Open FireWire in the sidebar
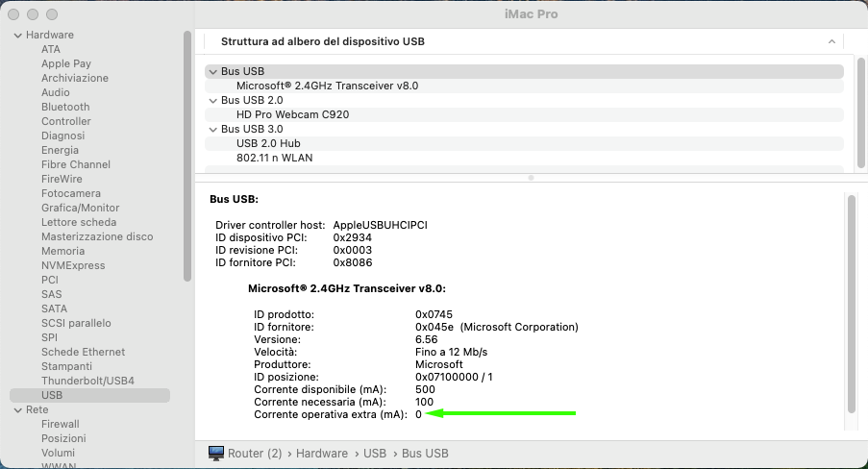The image size is (868, 469). [62, 179]
